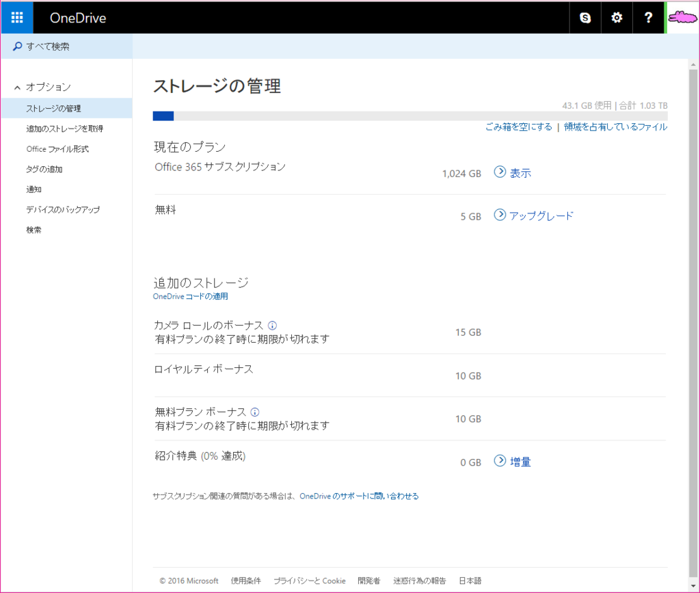Click the storage usage progress bar
The height and width of the screenshot is (593, 700).
[x=410, y=116]
